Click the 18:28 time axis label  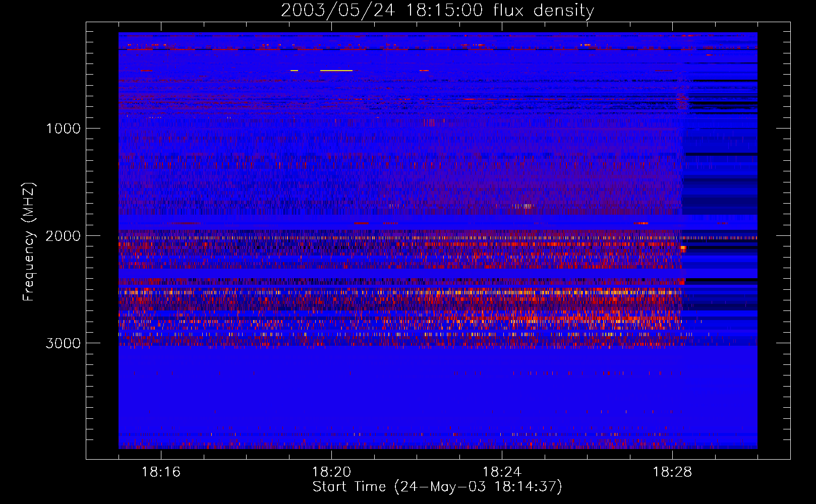tap(672, 472)
